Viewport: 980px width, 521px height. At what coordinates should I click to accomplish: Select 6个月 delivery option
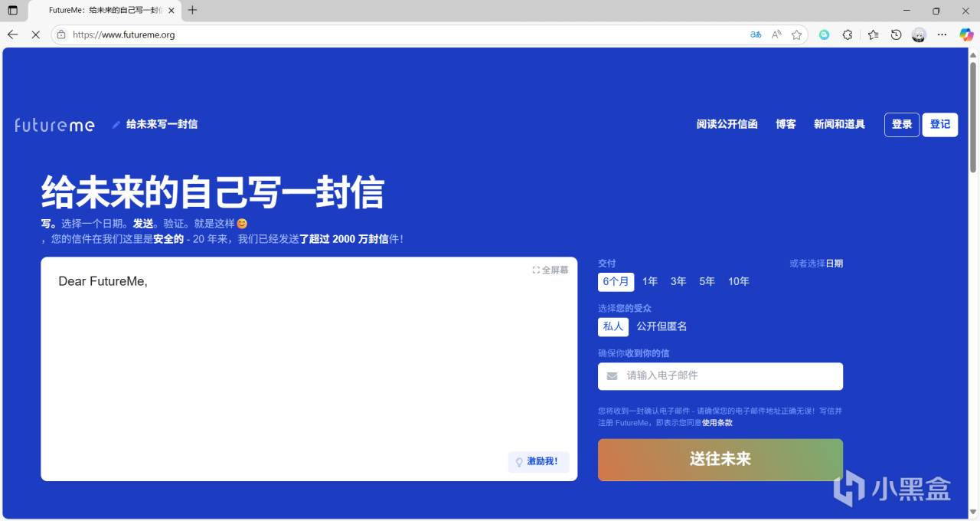[616, 282]
